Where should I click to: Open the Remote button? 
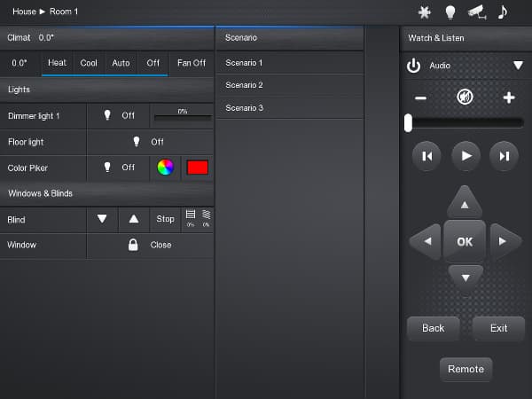[465, 369]
